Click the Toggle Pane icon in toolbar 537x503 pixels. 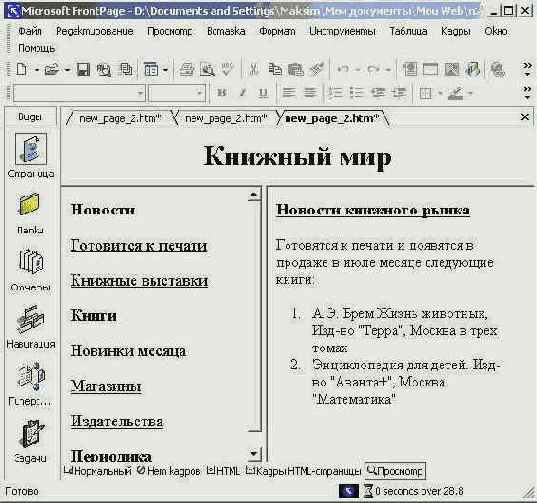point(151,70)
